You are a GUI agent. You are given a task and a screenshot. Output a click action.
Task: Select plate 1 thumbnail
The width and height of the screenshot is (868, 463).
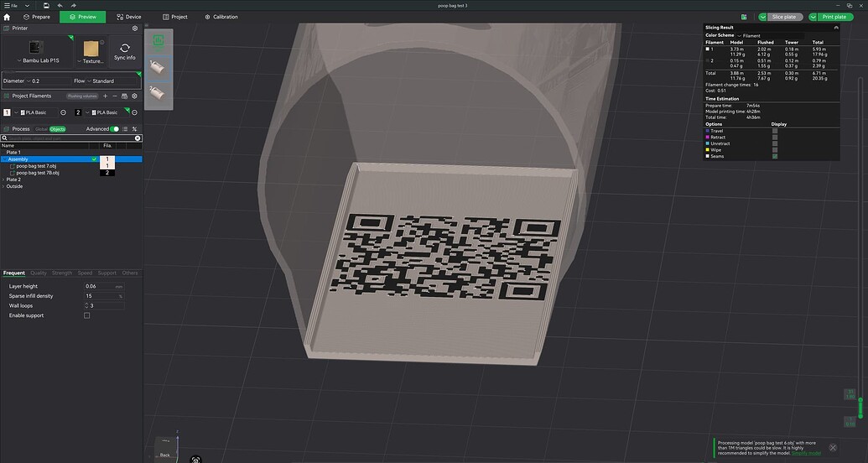click(159, 69)
